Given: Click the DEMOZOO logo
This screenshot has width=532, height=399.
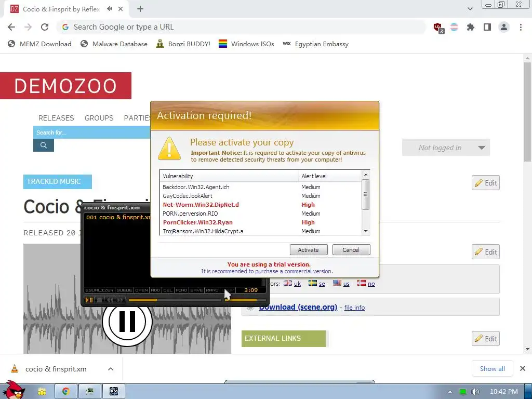Looking at the screenshot, I should (65, 86).
